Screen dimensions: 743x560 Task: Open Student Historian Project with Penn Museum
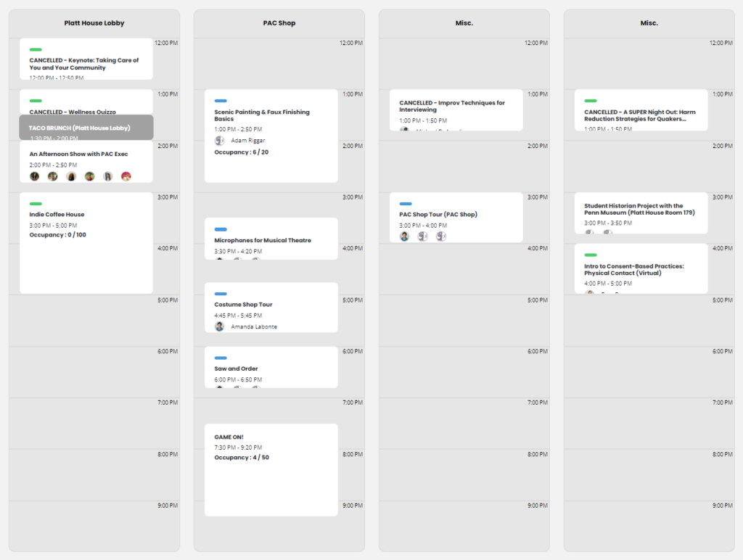641,213
